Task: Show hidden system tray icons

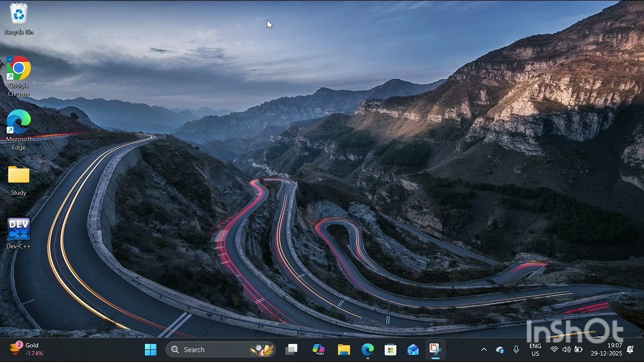Action: [x=484, y=349]
